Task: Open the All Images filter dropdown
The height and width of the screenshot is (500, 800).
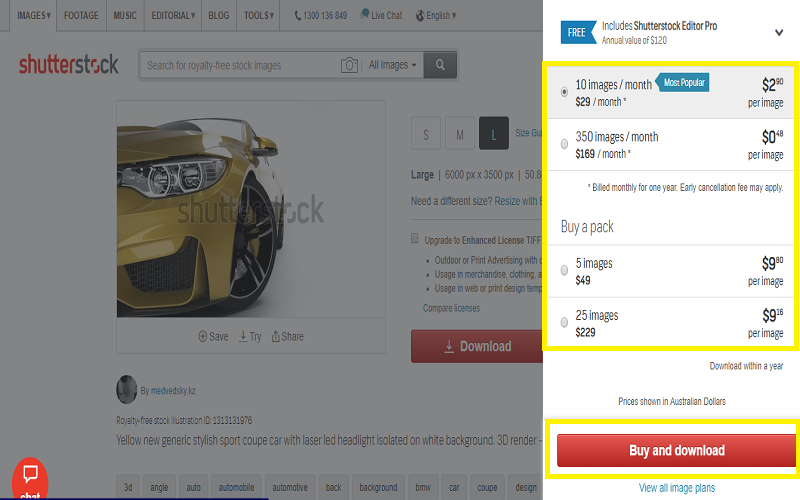Action: point(392,65)
